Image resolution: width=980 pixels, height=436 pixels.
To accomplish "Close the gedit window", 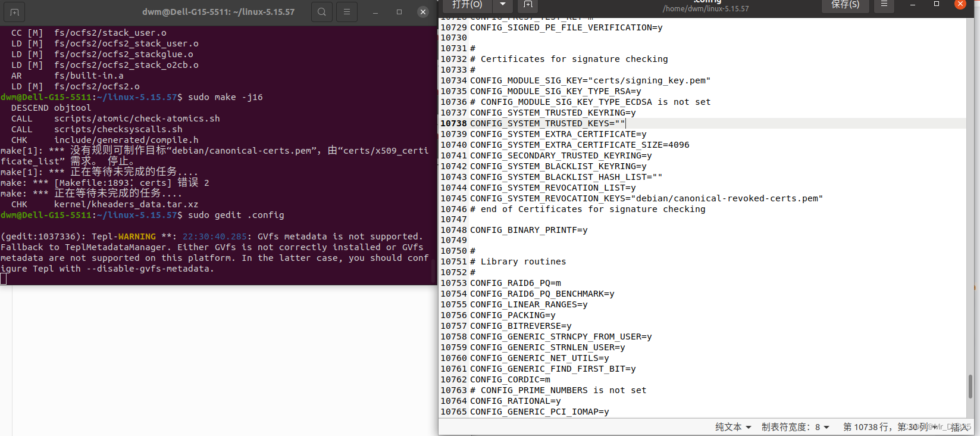I will click(x=960, y=4).
